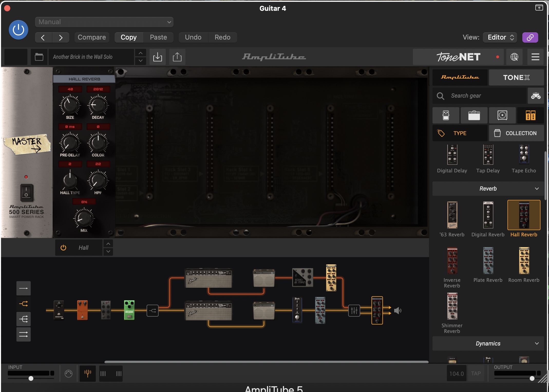Click the Undo button
Viewport: 549px width, 392px height.
pos(193,38)
